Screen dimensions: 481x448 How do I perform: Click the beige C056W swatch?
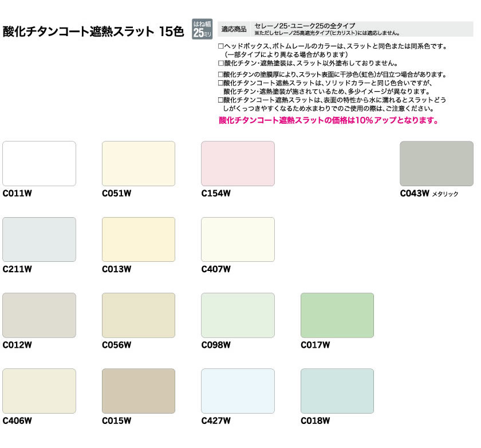pyautogui.click(x=139, y=315)
